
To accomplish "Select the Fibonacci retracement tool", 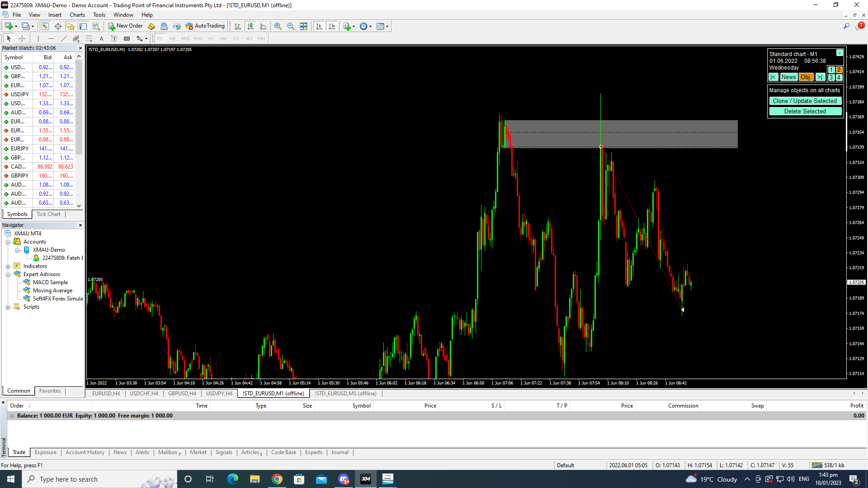I will pos(89,39).
